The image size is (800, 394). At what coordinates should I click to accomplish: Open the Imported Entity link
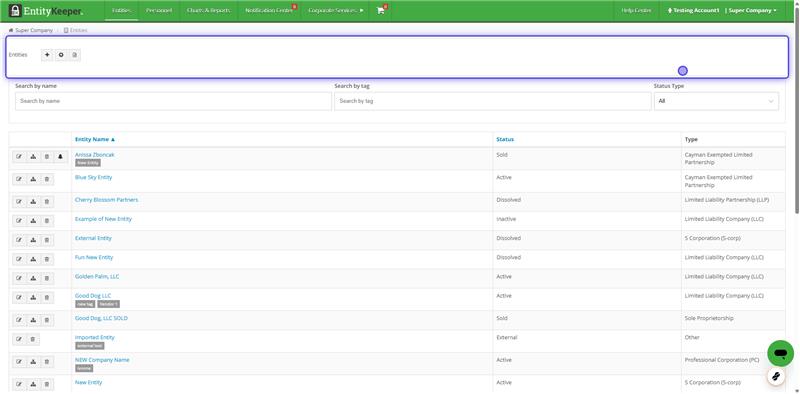click(94, 337)
